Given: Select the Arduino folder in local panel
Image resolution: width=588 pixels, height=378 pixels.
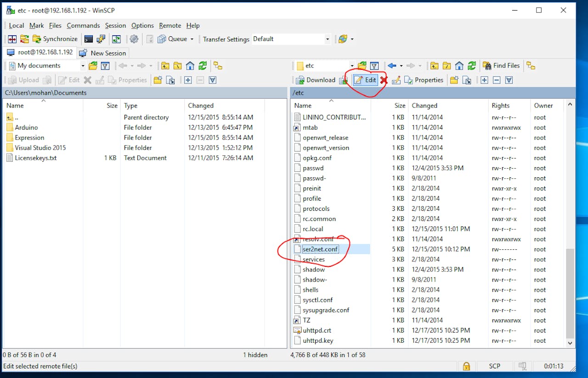Looking at the screenshot, I should (26, 127).
